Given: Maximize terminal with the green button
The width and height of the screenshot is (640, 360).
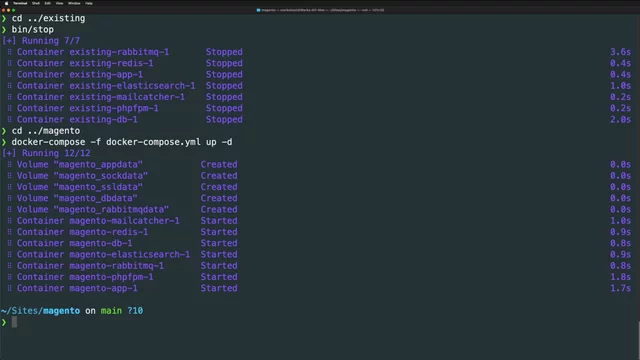Looking at the screenshot, I should pyautogui.click(x=13, y=10).
